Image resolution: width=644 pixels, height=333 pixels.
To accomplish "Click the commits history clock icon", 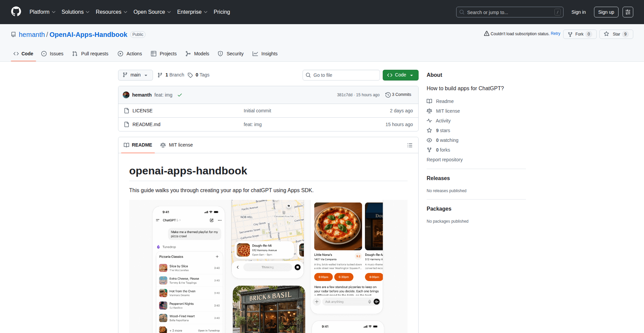I will pyautogui.click(x=388, y=95).
